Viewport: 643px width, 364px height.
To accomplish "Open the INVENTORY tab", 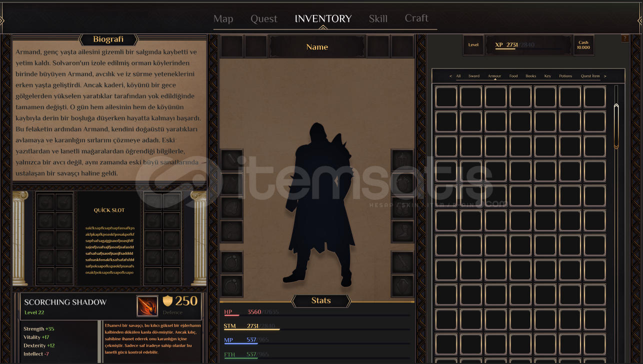I will (x=323, y=19).
